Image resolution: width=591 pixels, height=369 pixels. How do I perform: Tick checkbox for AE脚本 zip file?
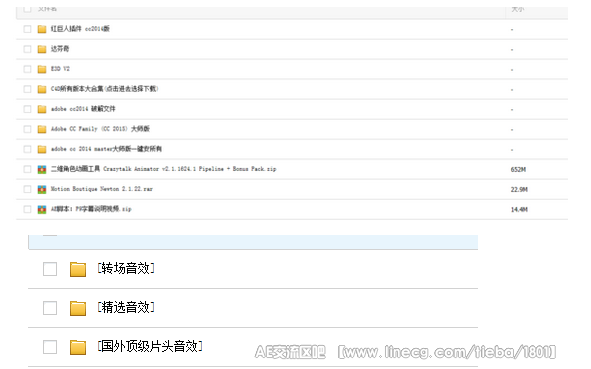27,209
